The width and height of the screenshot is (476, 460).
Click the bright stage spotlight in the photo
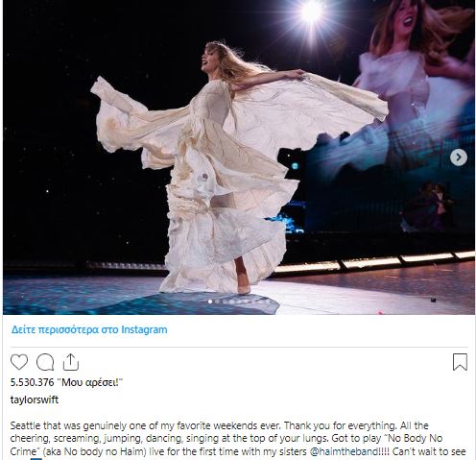pos(311,12)
